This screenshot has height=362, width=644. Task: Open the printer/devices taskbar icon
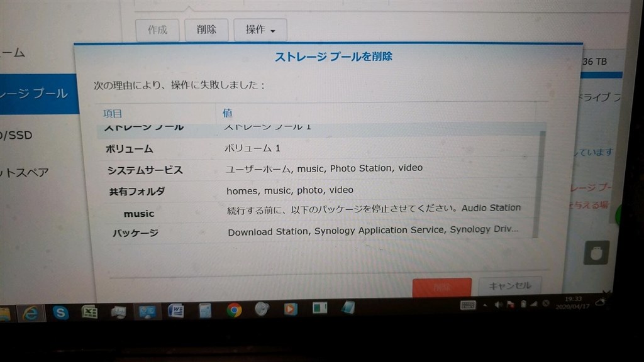pyautogui.click(x=118, y=312)
